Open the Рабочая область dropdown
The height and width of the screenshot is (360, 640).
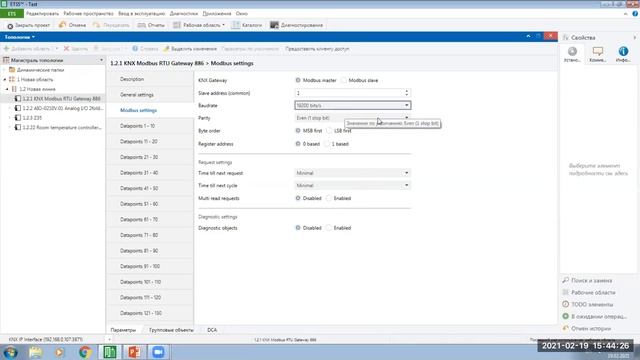(199, 25)
